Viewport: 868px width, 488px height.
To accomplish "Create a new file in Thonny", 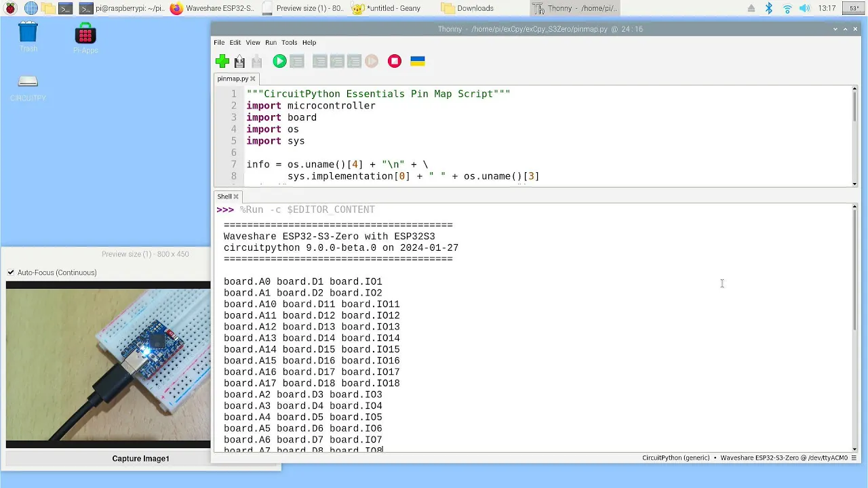I will [222, 62].
